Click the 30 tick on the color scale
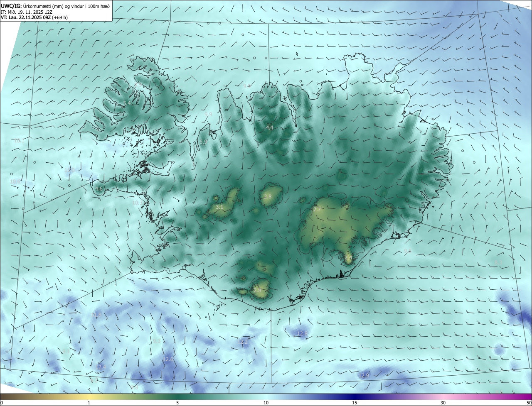The width and height of the screenshot is (532, 406). (443, 403)
